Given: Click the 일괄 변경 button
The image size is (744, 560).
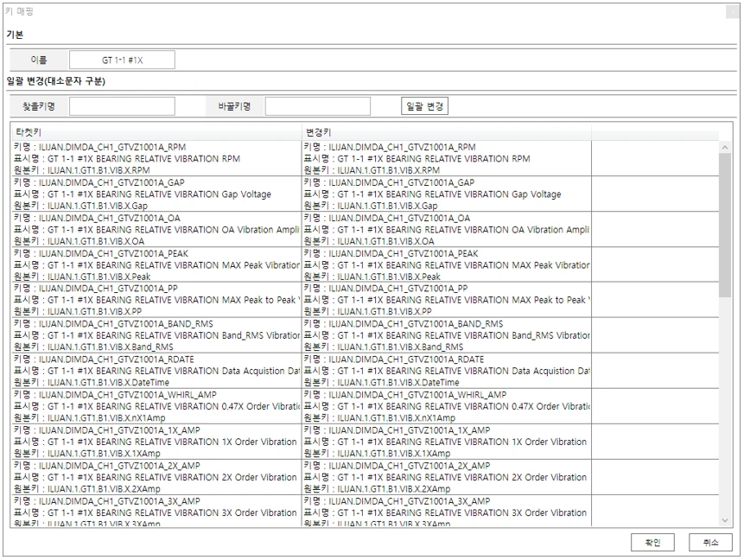Looking at the screenshot, I should point(424,106).
